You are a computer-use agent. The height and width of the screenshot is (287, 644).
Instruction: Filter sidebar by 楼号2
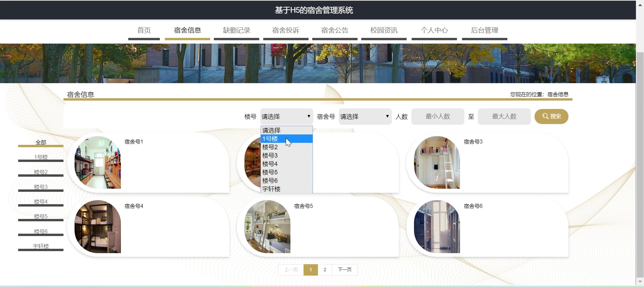pyautogui.click(x=41, y=172)
